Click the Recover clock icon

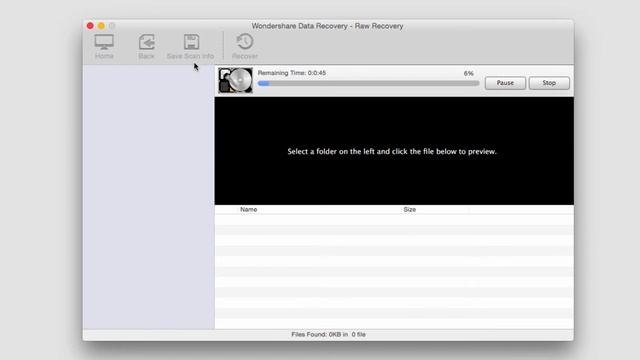click(x=245, y=42)
